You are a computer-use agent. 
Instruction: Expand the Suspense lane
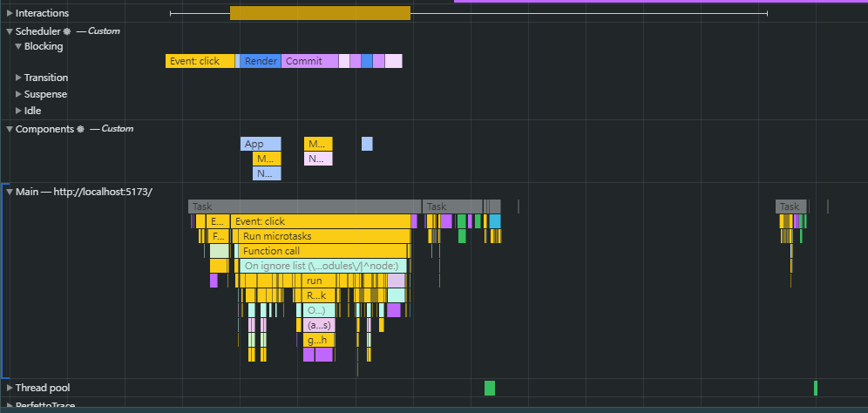18,94
